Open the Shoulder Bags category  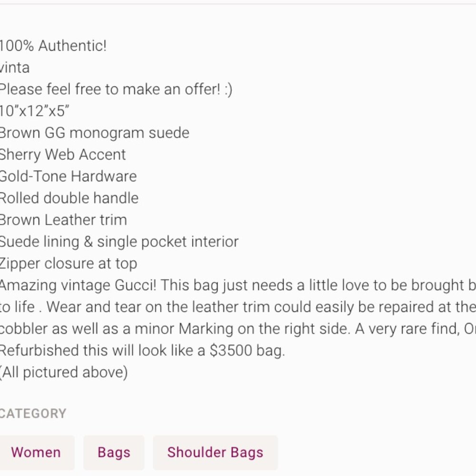coord(215,452)
